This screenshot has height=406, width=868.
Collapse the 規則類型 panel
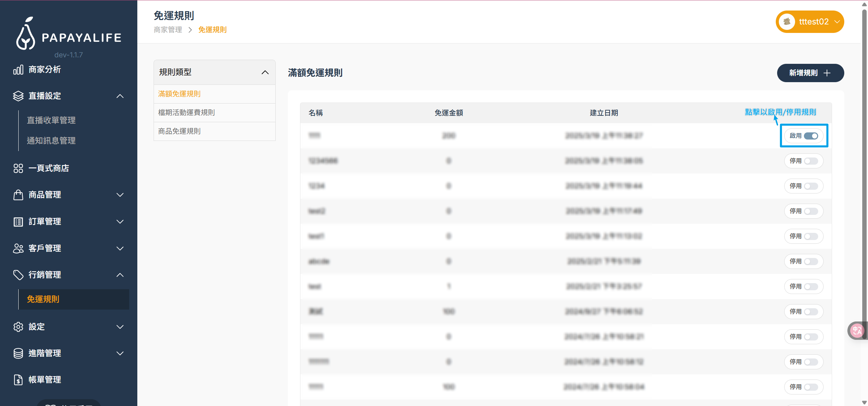click(265, 72)
